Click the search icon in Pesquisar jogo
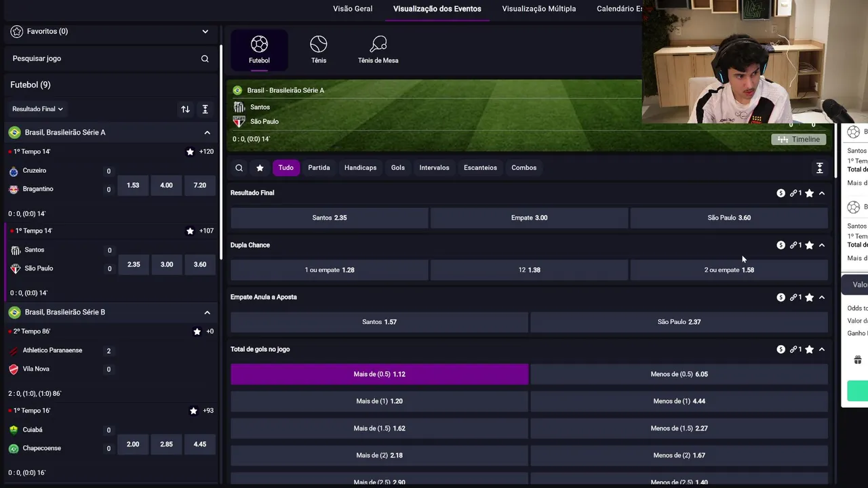This screenshot has width=868, height=488. pos(205,59)
